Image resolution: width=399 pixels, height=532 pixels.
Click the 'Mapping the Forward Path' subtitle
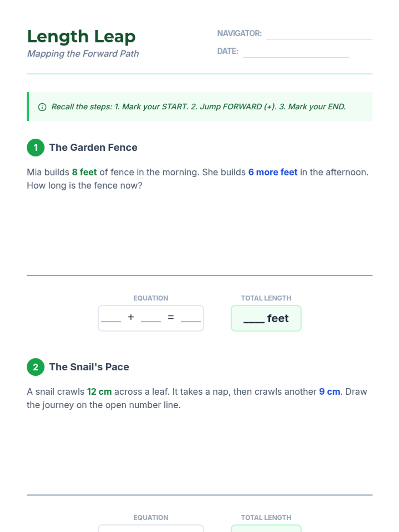pos(83,54)
